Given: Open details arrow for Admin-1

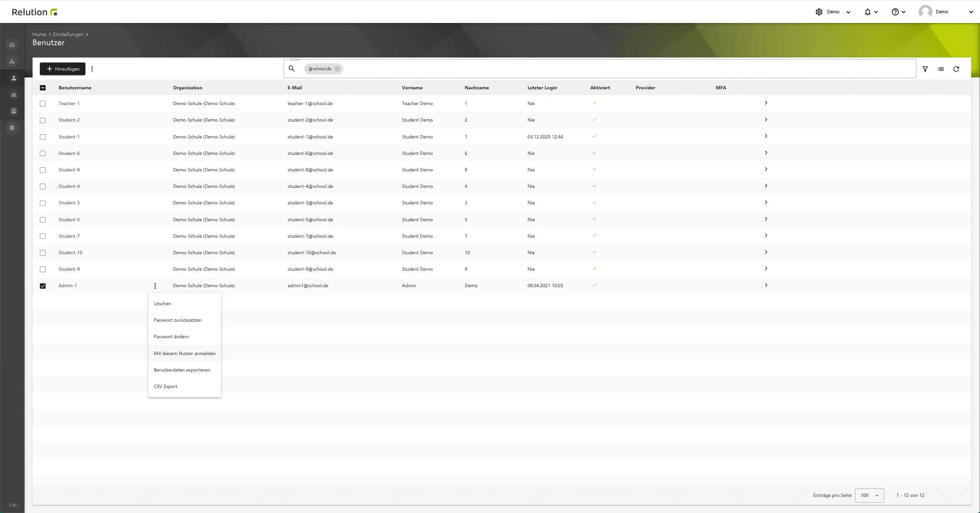Looking at the screenshot, I should pyautogui.click(x=766, y=285).
